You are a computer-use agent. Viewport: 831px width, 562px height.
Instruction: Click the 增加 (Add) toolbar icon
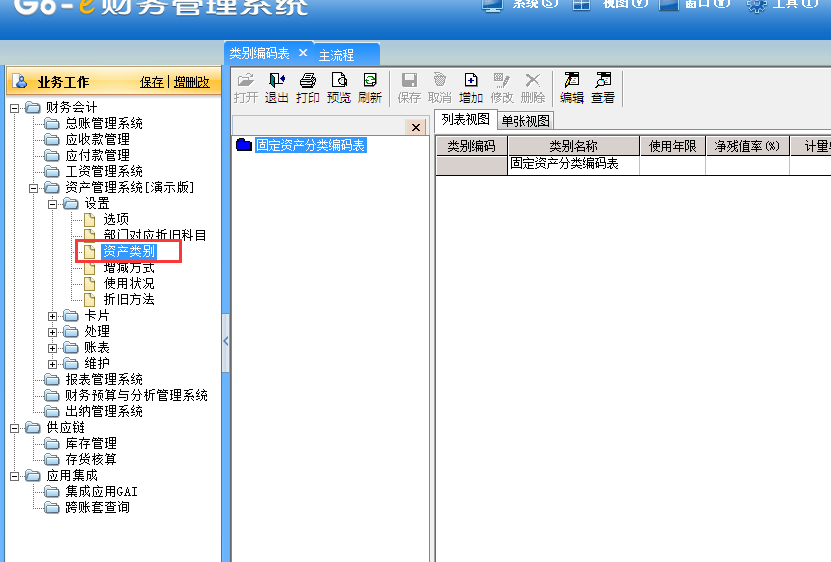(x=471, y=88)
